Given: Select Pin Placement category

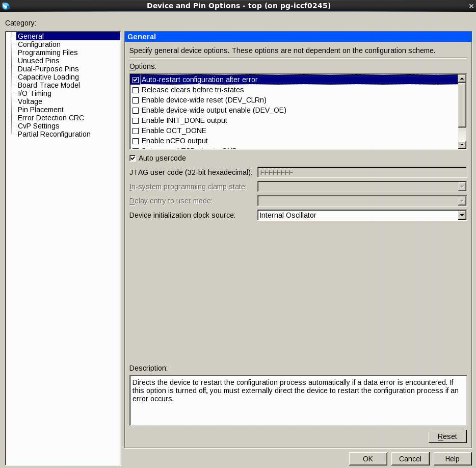Looking at the screenshot, I should (40, 110).
